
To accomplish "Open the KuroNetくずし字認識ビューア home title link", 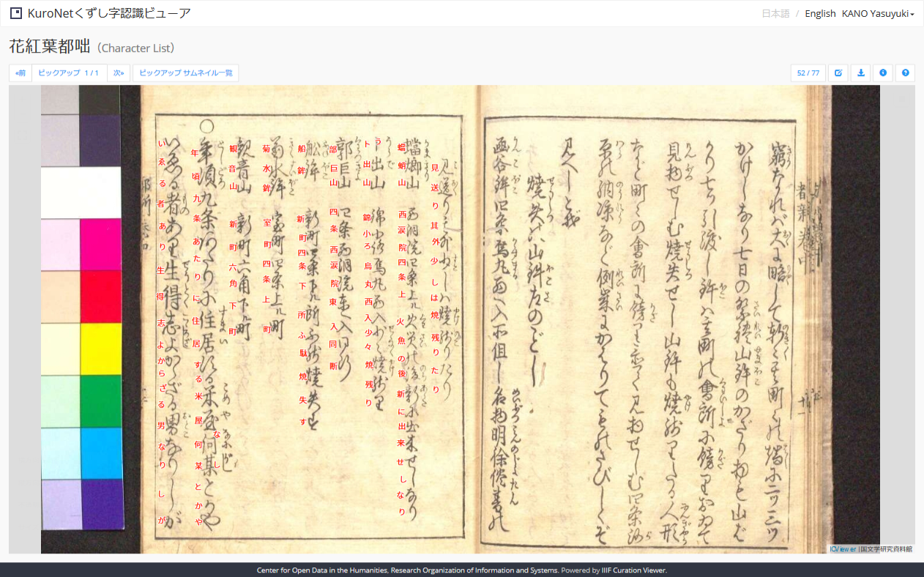I will pyautogui.click(x=109, y=13).
